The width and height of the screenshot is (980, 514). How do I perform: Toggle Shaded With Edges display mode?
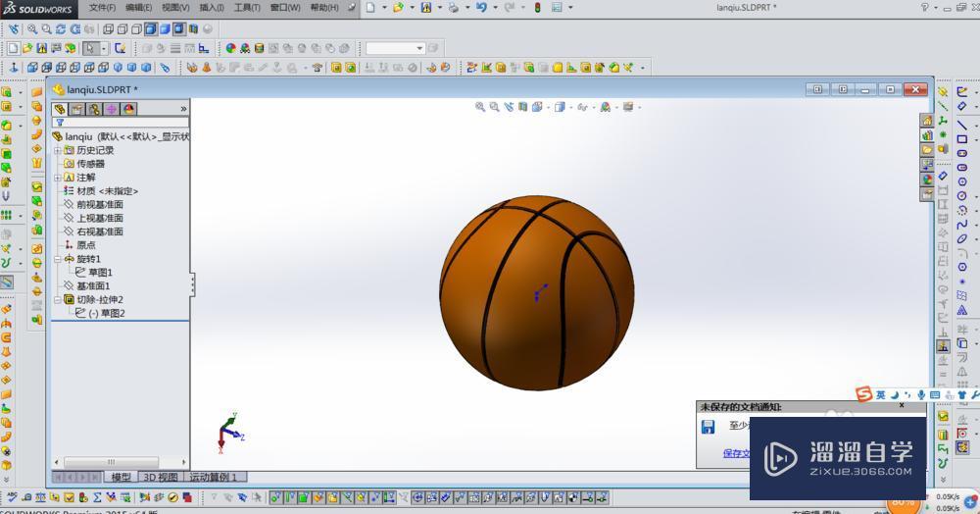151,28
